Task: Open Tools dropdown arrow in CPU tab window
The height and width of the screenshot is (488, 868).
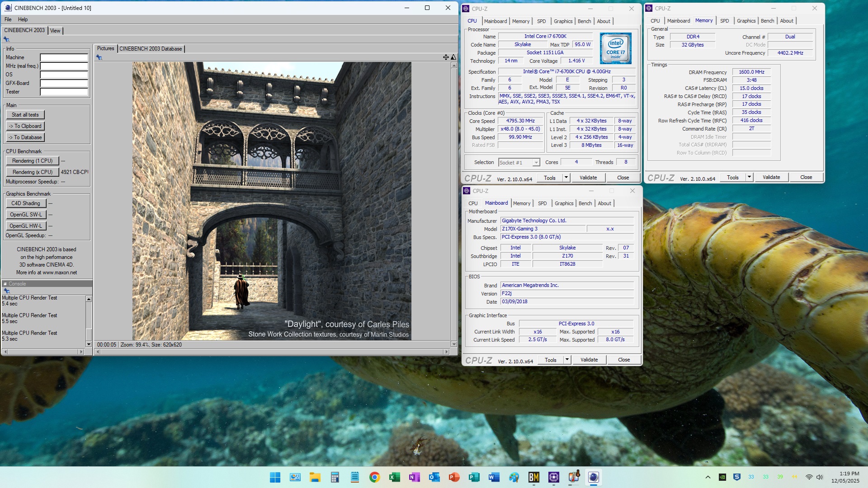Action: point(566,178)
